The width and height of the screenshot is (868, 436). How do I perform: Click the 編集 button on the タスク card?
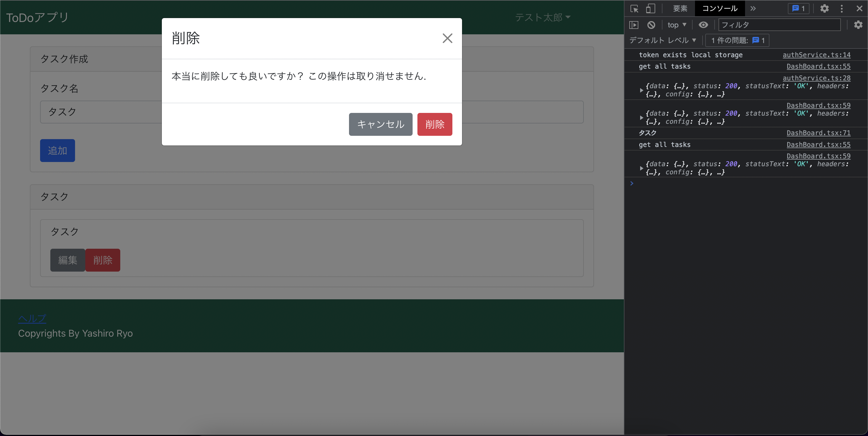[68, 260]
